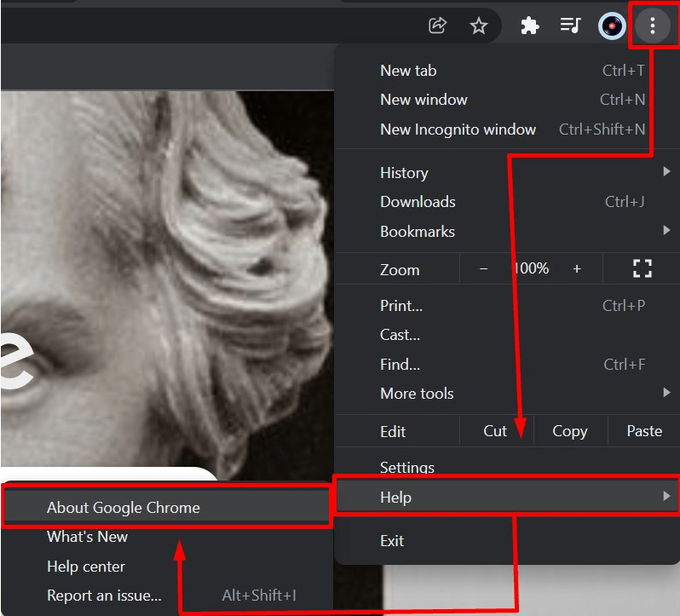Image resolution: width=680 pixels, height=616 pixels.
Task: Enter fullscreen mode via zoom row icon
Action: [642, 269]
